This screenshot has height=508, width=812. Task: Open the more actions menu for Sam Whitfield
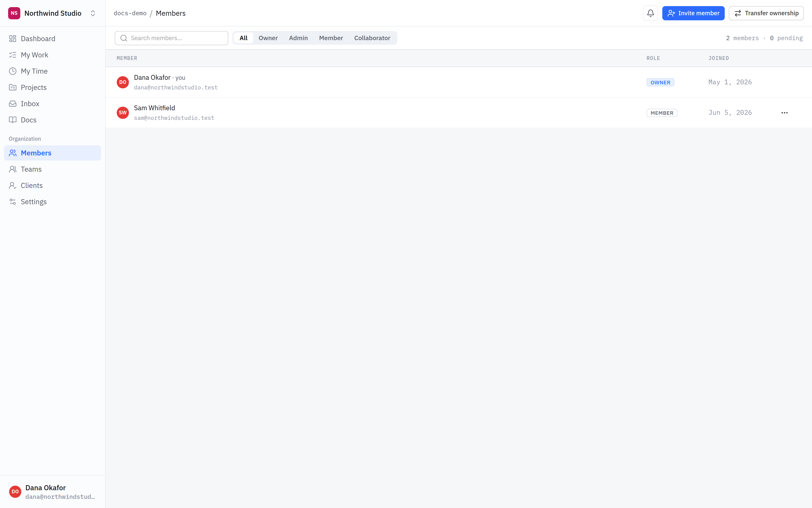coord(784,113)
